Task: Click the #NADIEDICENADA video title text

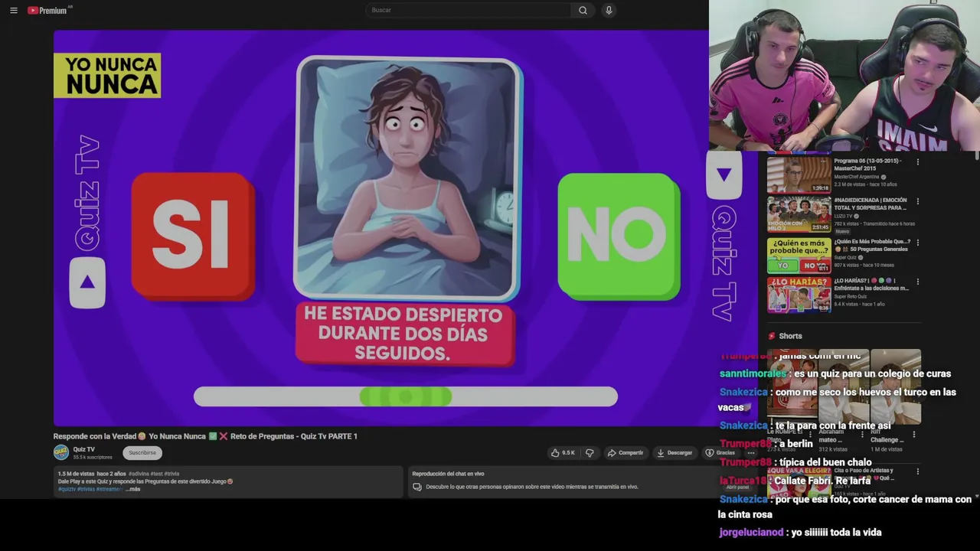Action: [871, 204]
